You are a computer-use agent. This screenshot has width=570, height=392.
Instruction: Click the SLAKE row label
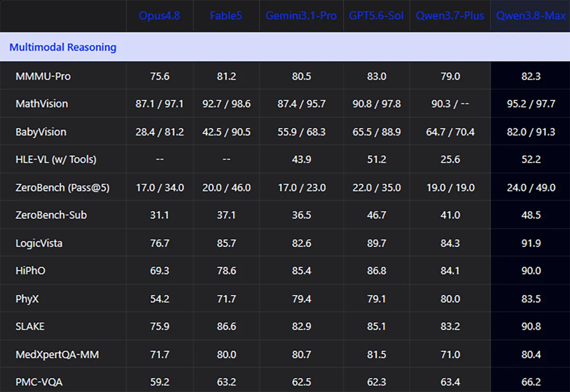(30, 327)
